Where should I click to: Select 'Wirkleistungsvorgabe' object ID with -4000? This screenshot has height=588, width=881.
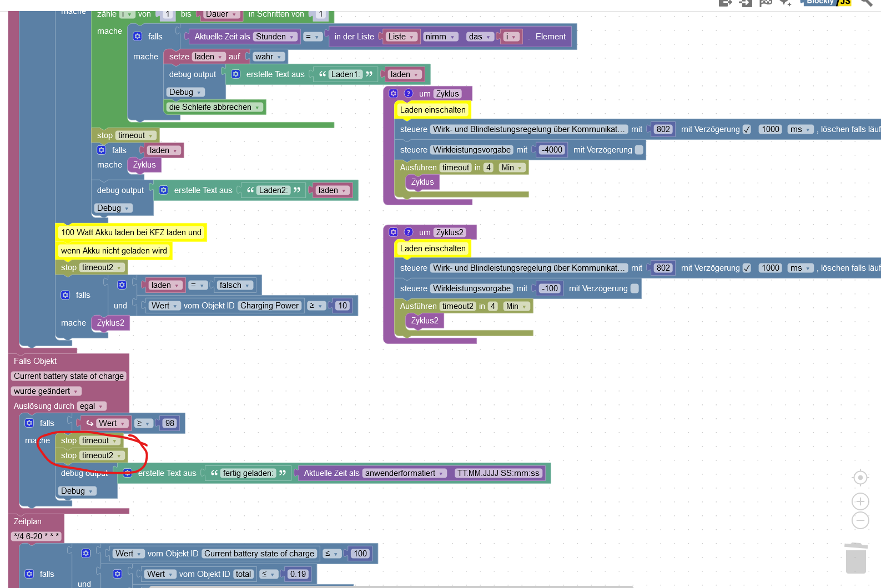pyautogui.click(x=472, y=150)
